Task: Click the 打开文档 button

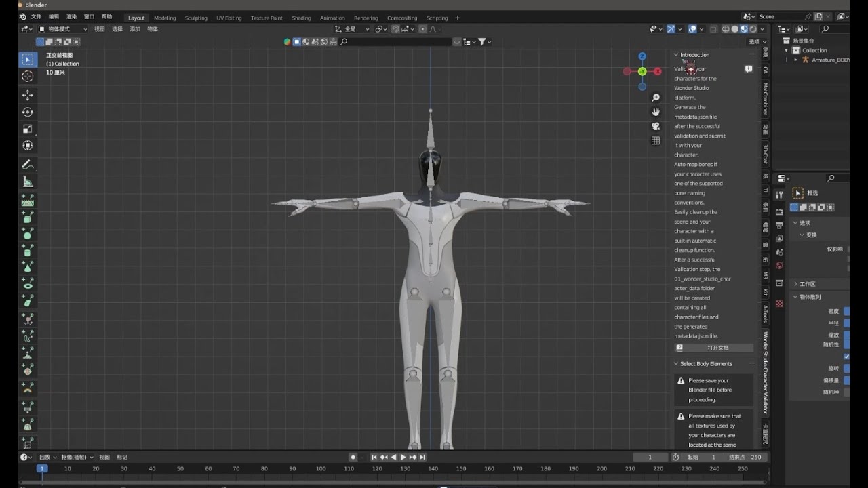Action: point(713,348)
